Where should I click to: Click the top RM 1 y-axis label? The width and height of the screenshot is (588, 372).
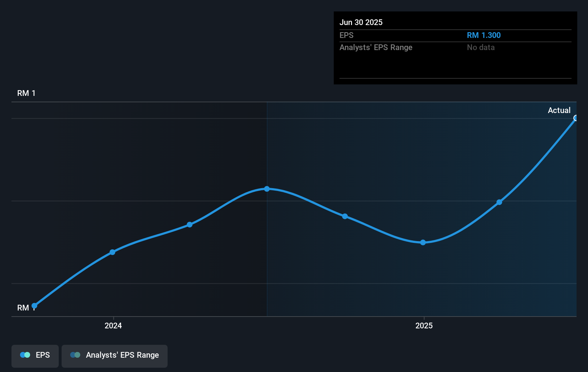(x=26, y=93)
